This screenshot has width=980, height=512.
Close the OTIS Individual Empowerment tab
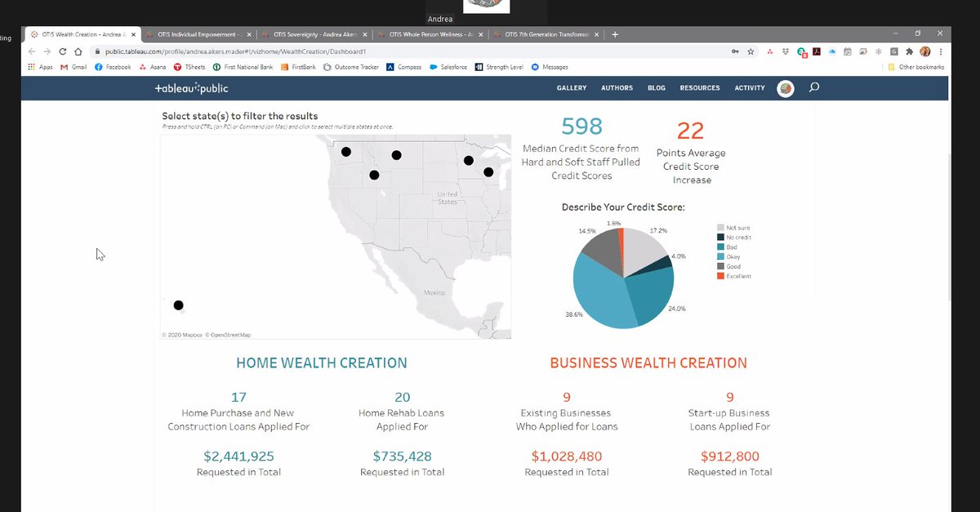click(248, 34)
